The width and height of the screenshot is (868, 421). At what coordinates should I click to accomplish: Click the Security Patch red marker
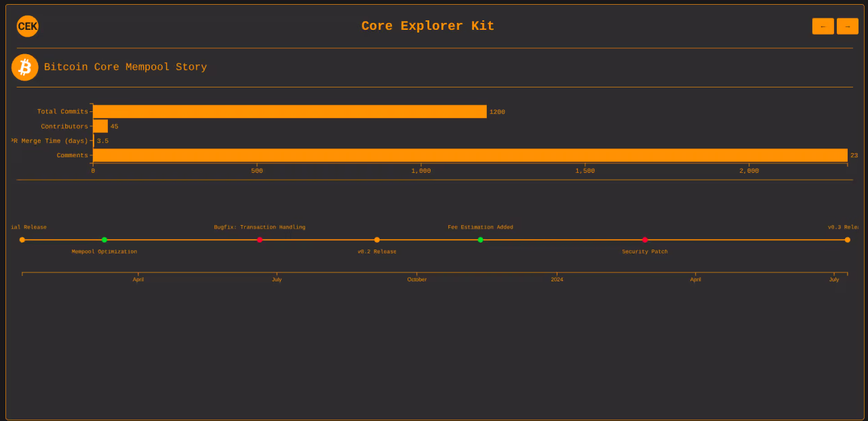tap(645, 240)
